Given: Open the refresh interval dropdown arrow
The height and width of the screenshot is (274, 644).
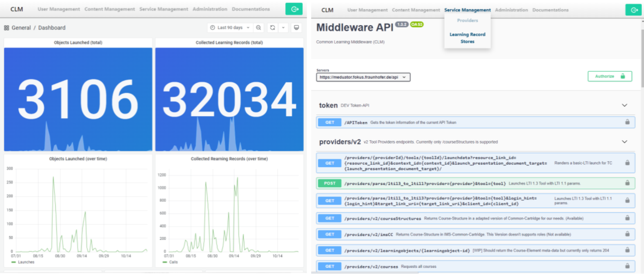Looking at the screenshot, I should (x=283, y=28).
